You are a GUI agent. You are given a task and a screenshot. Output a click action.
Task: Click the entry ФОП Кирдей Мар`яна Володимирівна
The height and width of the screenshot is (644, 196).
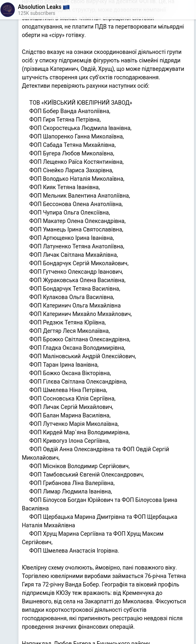point(80,432)
